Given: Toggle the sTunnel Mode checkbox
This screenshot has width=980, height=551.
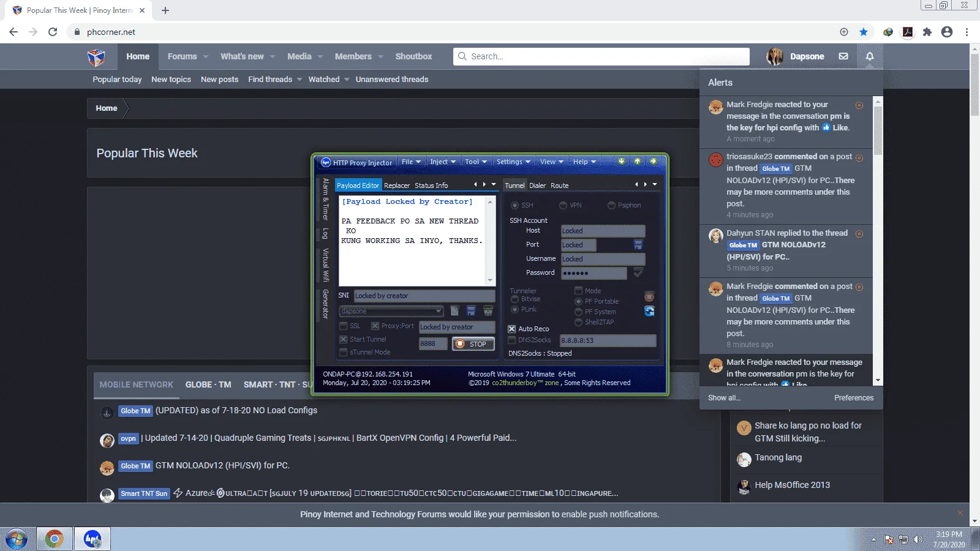Looking at the screenshot, I should [x=344, y=352].
